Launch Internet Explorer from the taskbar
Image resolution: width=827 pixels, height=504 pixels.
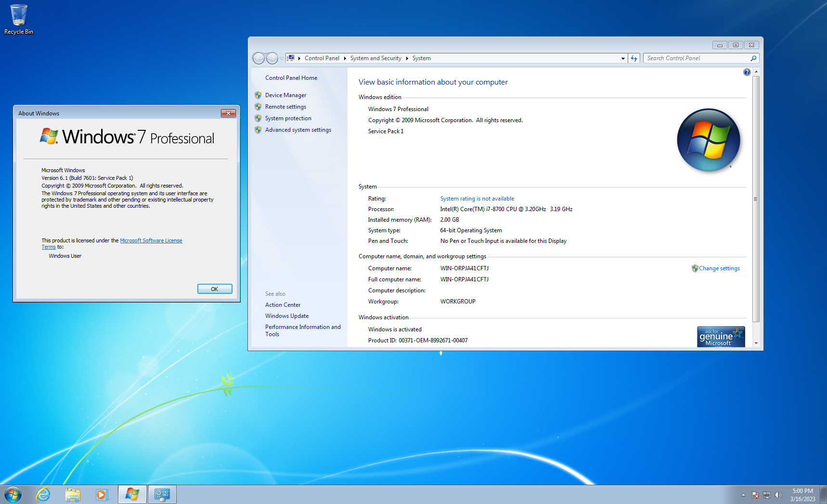[43, 494]
